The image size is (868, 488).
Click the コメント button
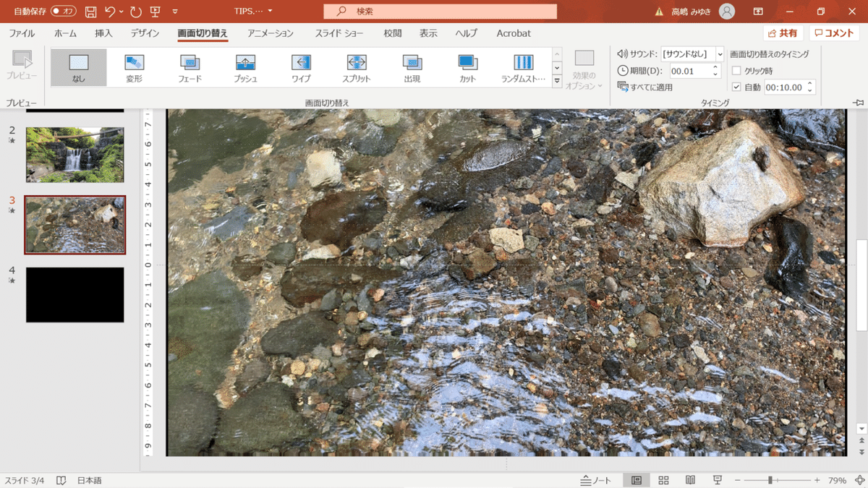click(834, 33)
